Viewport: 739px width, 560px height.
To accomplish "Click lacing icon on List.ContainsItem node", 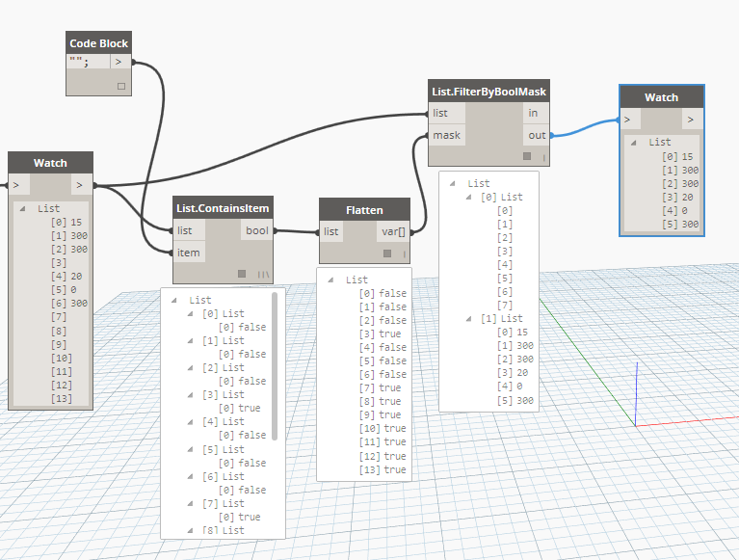I will click(264, 275).
